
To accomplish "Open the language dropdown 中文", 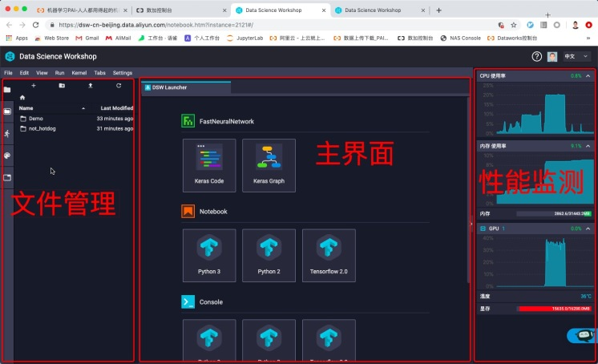I will (577, 56).
